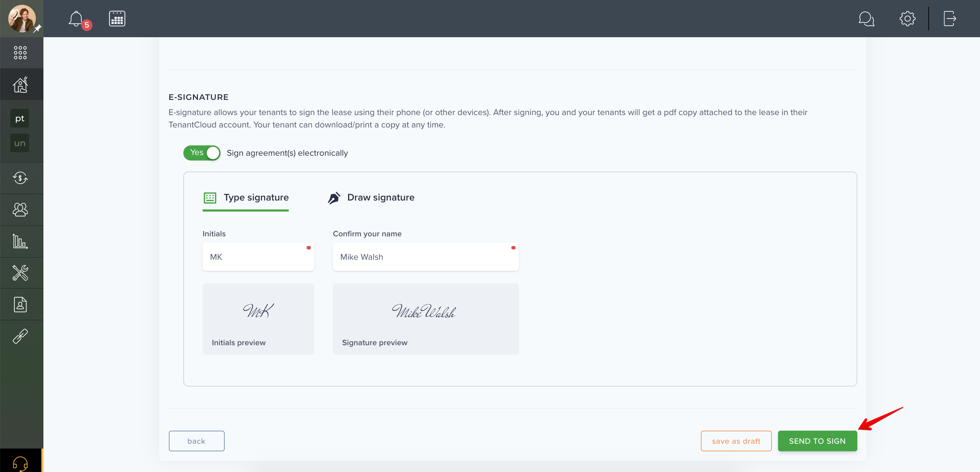This screenshot has height=472, width=980.
Task: Open the contacts people icon in sidebar
Action: tap(20, 209)
